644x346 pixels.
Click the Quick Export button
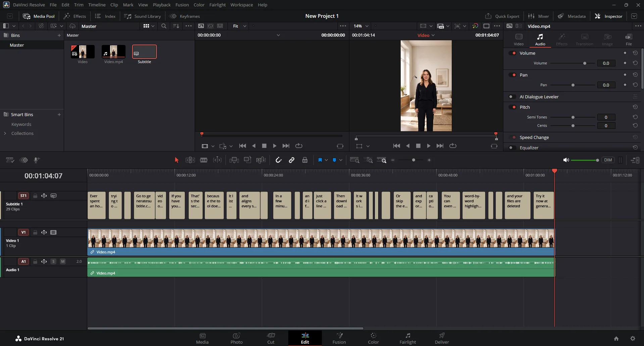point(502,16)
